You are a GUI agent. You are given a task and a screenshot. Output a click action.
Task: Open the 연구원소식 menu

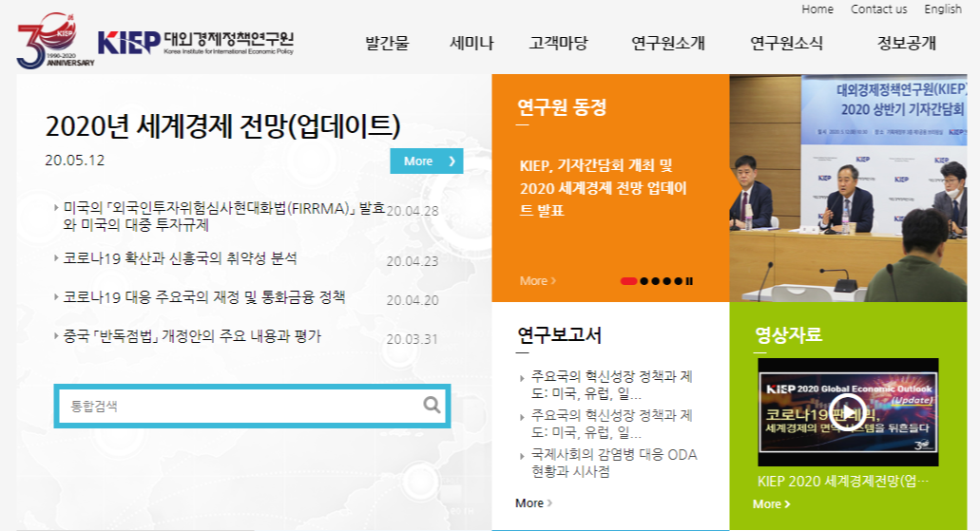click(x=786, y=43)
